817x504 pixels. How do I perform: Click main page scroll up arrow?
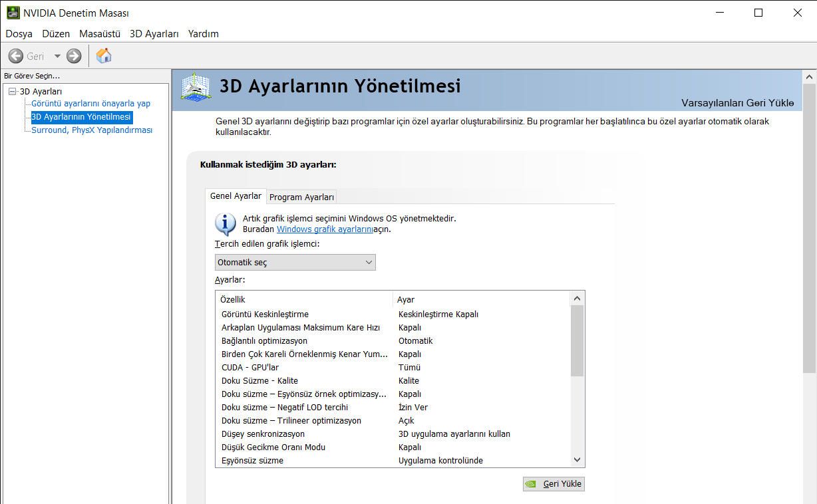(810, 76)
